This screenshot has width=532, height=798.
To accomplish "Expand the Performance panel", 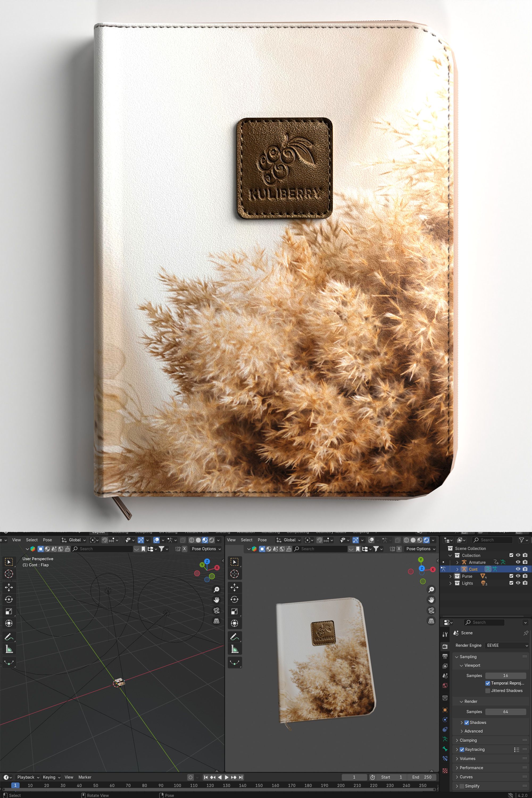I will click(x=471, y=767).
